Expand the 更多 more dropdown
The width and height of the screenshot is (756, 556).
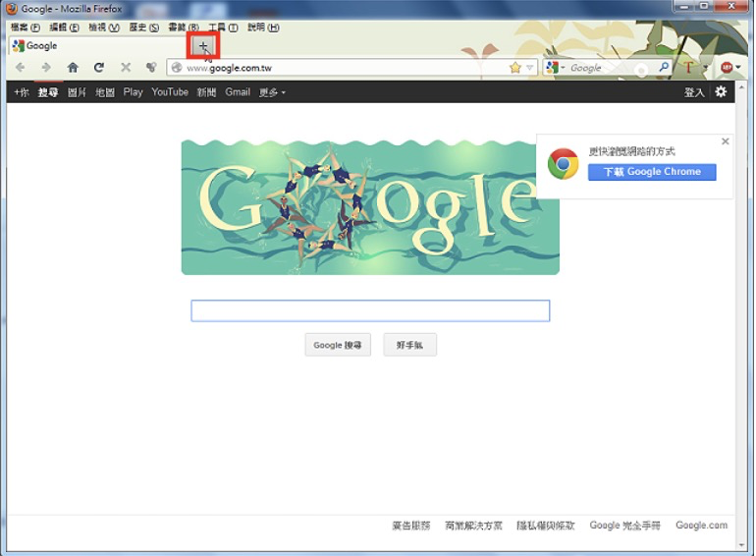click(x=272, y=92)
